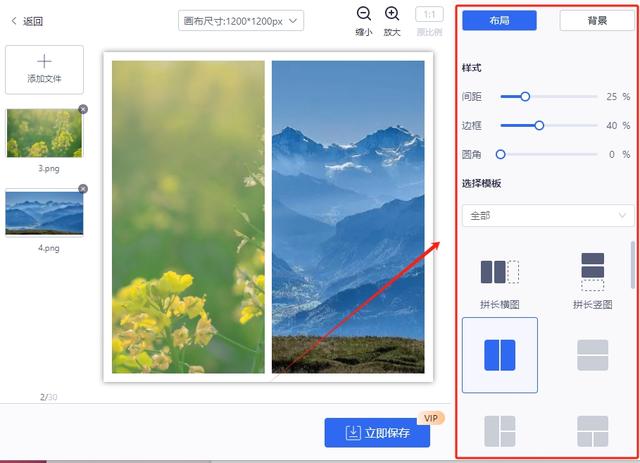Select the two-row stacked template
Image resolution: width=640 pixels, height=463 pixels.
pos(593,355)
